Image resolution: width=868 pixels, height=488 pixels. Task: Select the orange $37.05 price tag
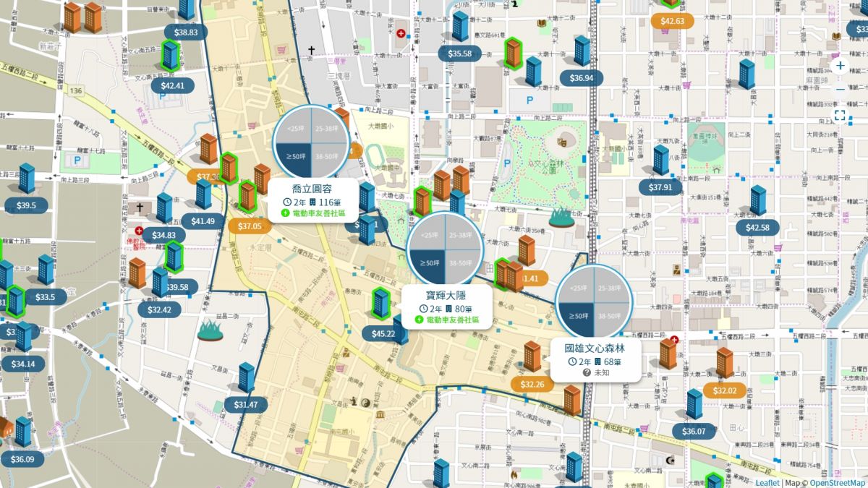pos(250,226)
